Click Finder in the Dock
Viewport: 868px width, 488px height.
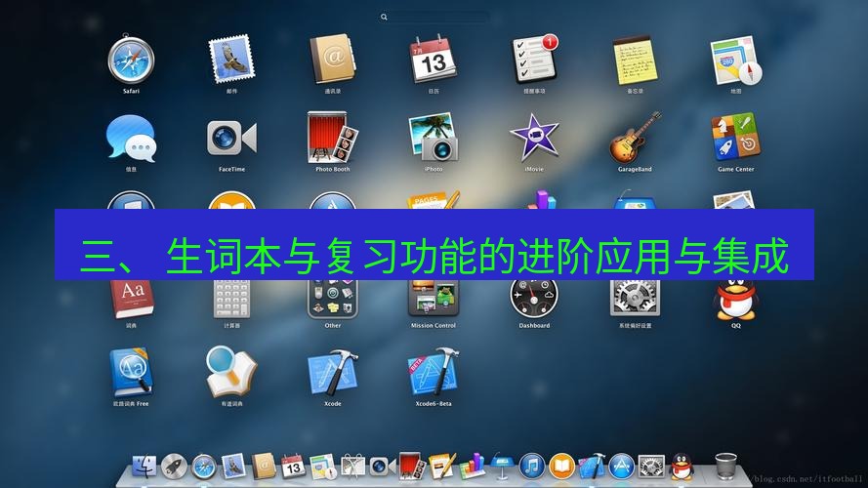[x=144, y=467]
